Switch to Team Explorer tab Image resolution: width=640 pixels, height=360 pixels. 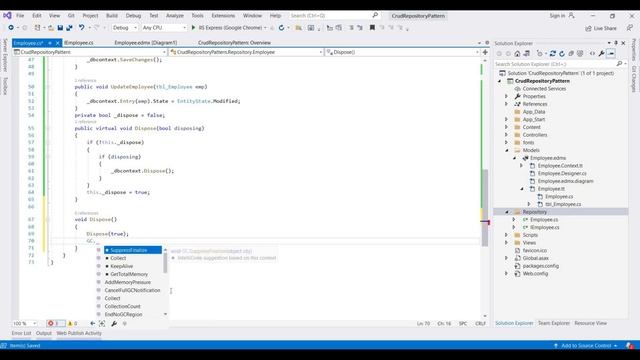[x=553, y=323]
